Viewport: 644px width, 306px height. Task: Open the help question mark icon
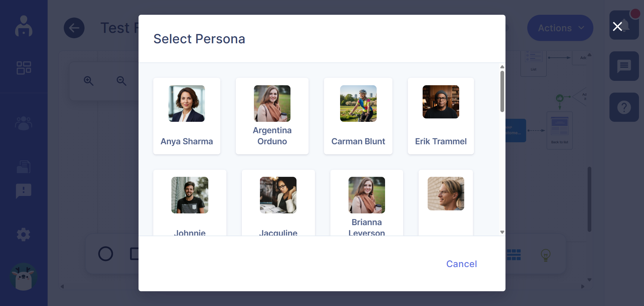pos(624,107)
